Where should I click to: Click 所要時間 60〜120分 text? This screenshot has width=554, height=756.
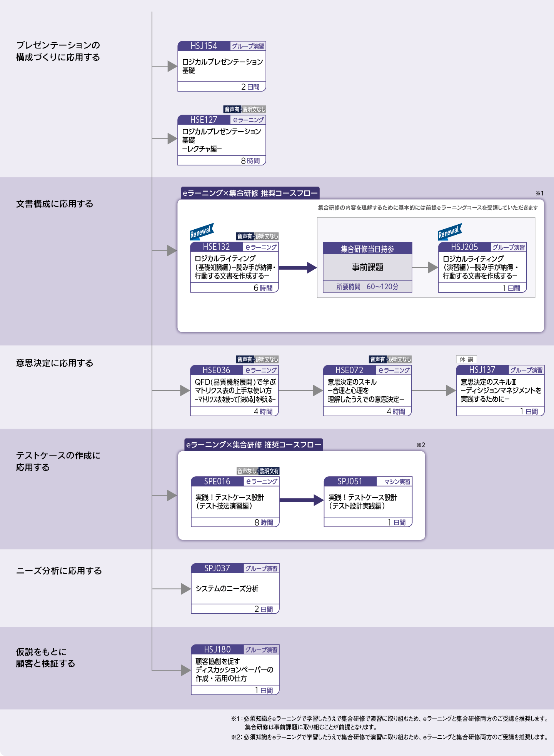[367, 287]
